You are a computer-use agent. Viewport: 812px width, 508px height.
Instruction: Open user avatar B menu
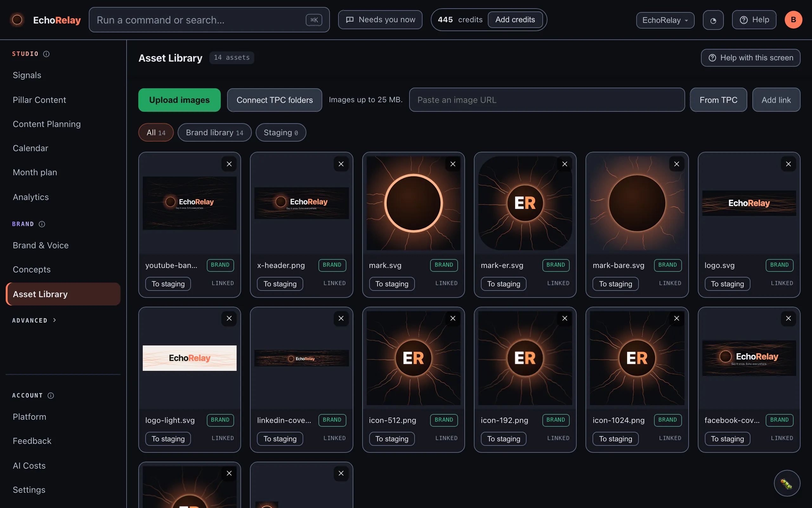tap(793, 20)
